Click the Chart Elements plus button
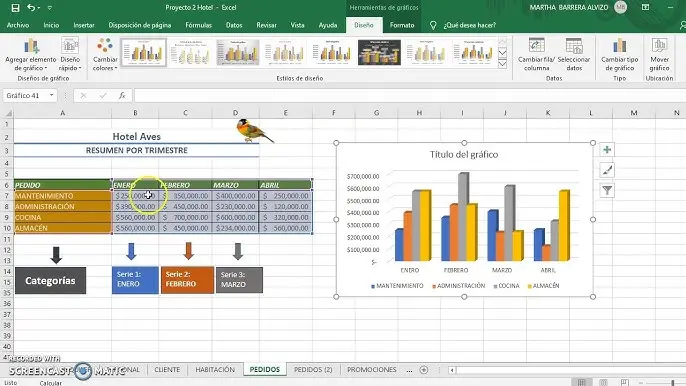This screenshot has width=686, height=386. tap(607, 150)
